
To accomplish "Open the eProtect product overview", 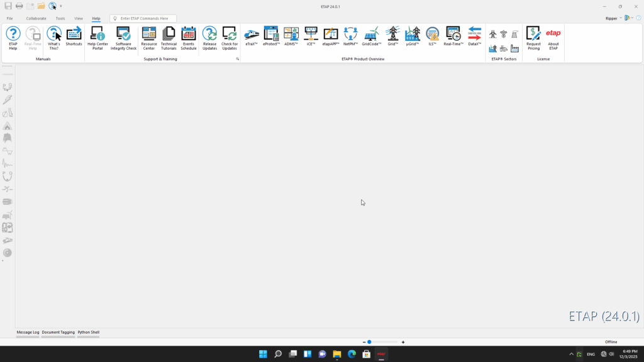I will (271, 36).
